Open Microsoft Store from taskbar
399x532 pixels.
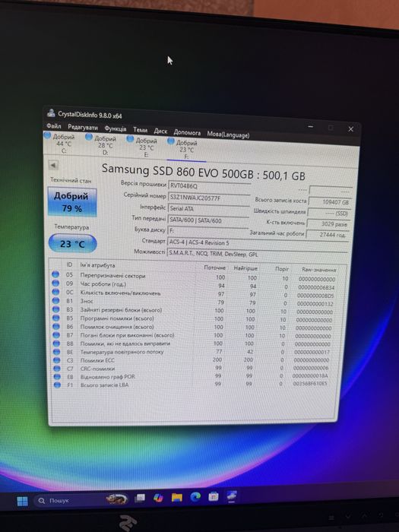214,497
